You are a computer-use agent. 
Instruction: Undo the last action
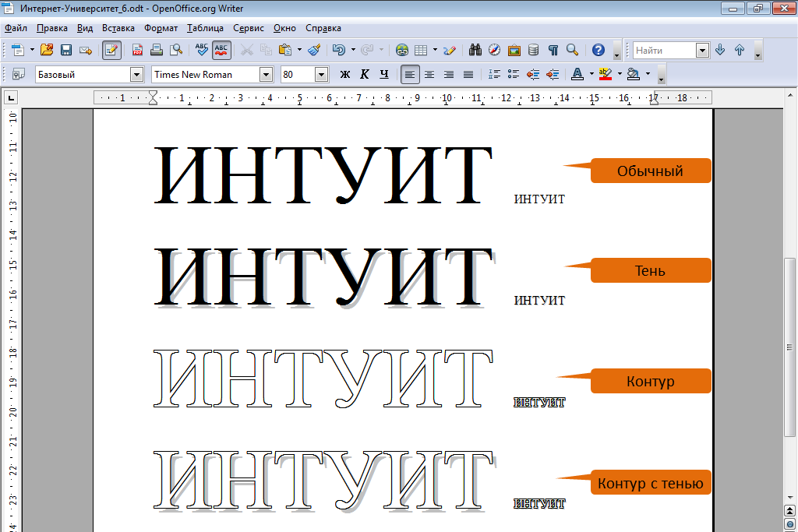pyautogui.click(x=339, y=50)
